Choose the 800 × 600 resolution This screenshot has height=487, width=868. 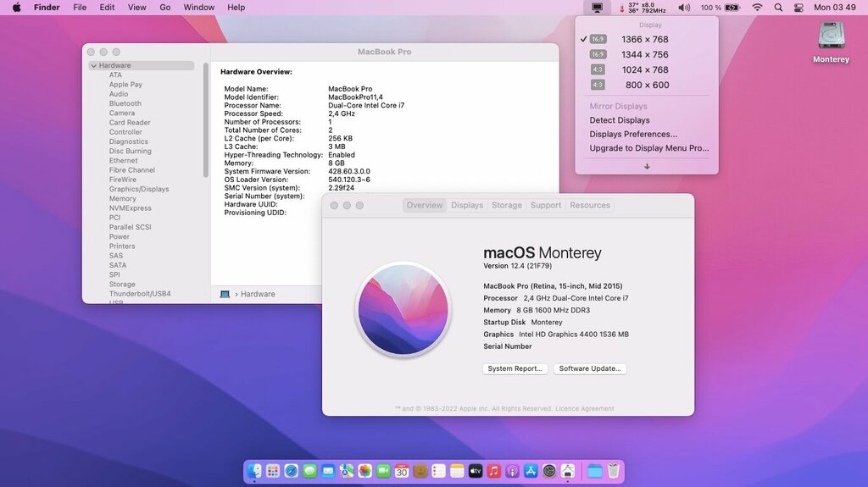[647, 86]
